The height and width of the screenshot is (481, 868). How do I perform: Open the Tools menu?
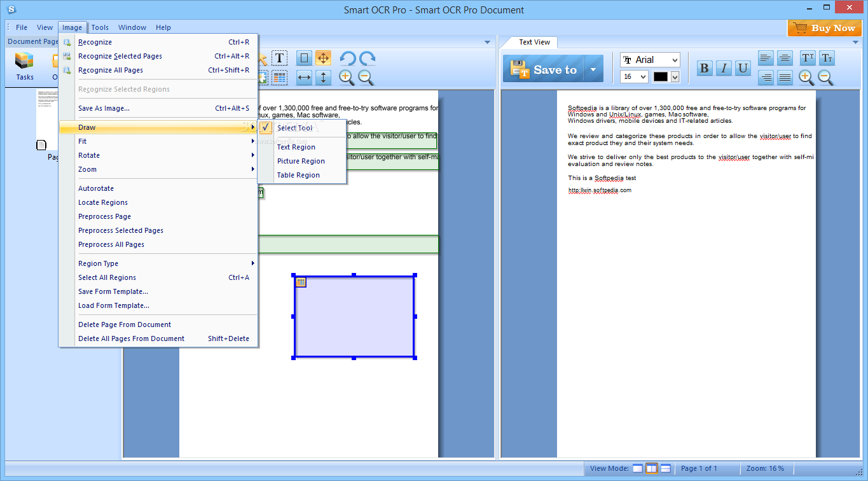(100, 27)
